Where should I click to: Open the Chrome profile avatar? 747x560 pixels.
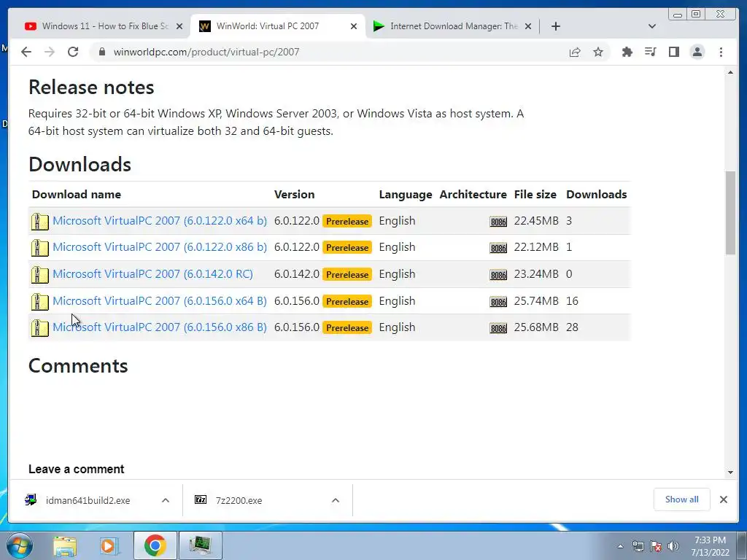click(697, 52)
